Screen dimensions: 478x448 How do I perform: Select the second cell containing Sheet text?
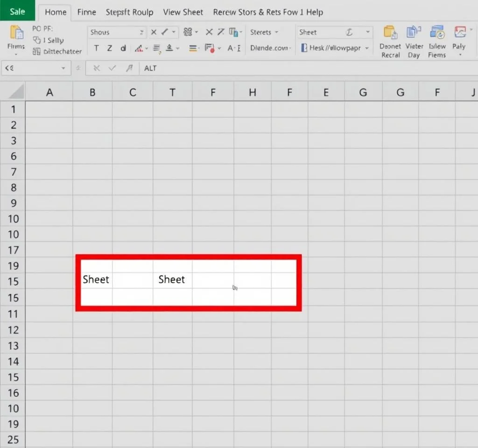[172, 280]
